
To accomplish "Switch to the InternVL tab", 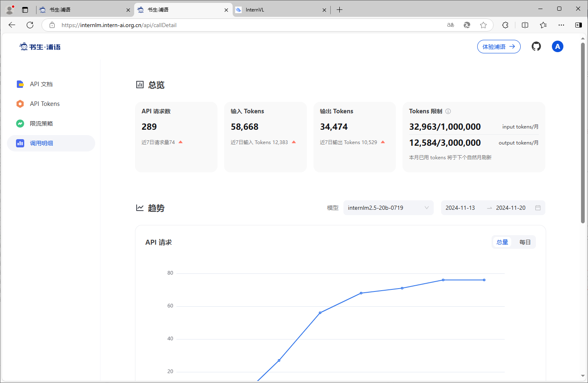I will (x=281, y=10).
